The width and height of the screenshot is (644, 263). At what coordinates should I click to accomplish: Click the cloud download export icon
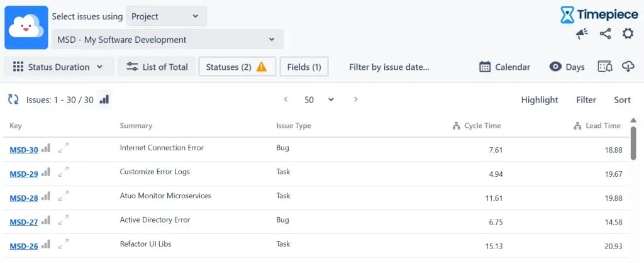(628, 67)
